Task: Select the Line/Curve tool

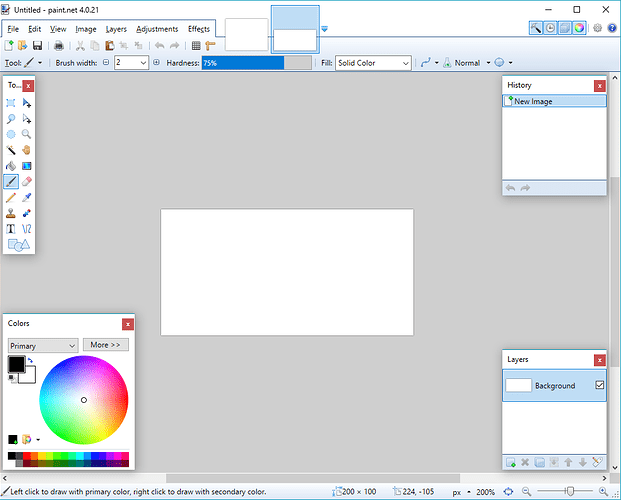Action: point(27,229)
